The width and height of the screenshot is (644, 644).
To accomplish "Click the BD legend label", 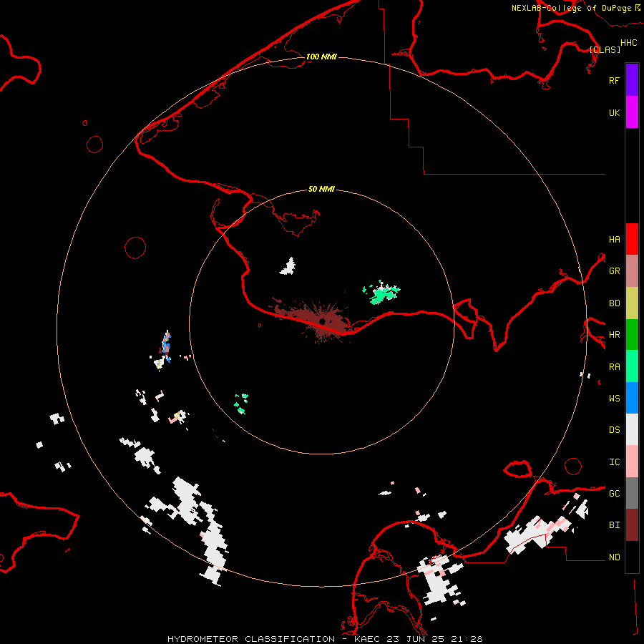I will (614, 303).
